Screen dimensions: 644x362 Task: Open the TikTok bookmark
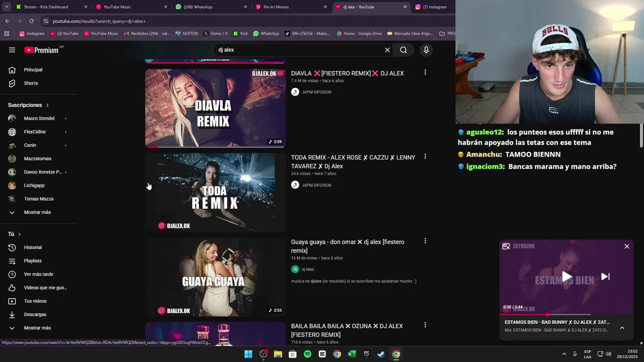tap(307, 34)
